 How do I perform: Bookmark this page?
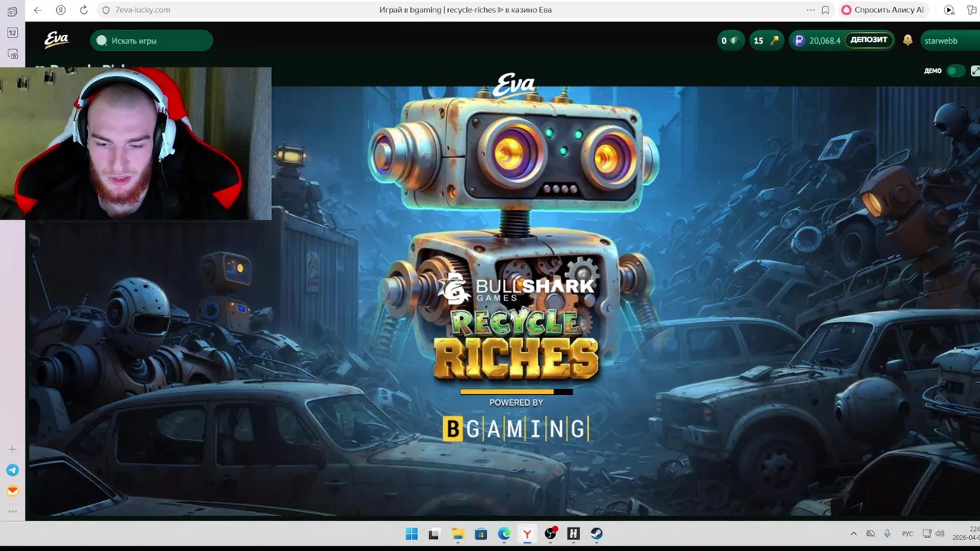[825, 10]
